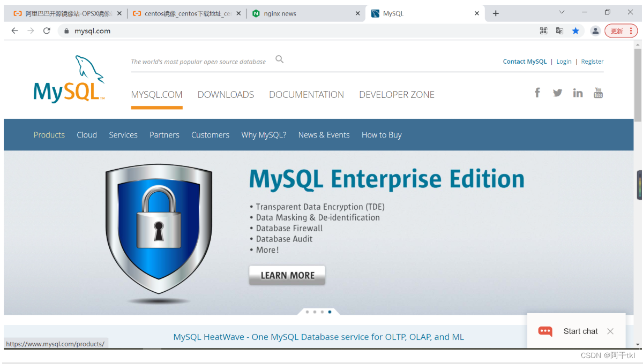Click the QR code icon in address bar
The image size is (643, 364).
coord(543,31)
